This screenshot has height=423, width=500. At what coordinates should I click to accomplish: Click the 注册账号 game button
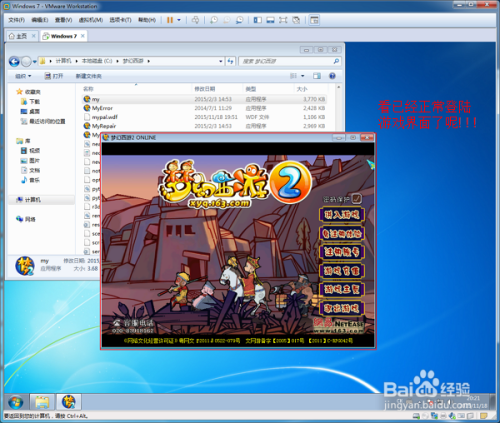(x=342, y=252)
